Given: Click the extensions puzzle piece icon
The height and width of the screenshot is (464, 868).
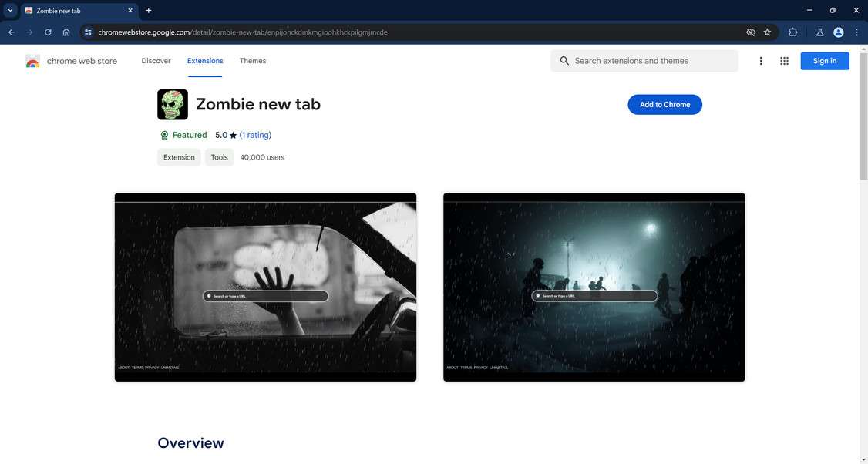Looking at the screenshot, I should point(792,32).
